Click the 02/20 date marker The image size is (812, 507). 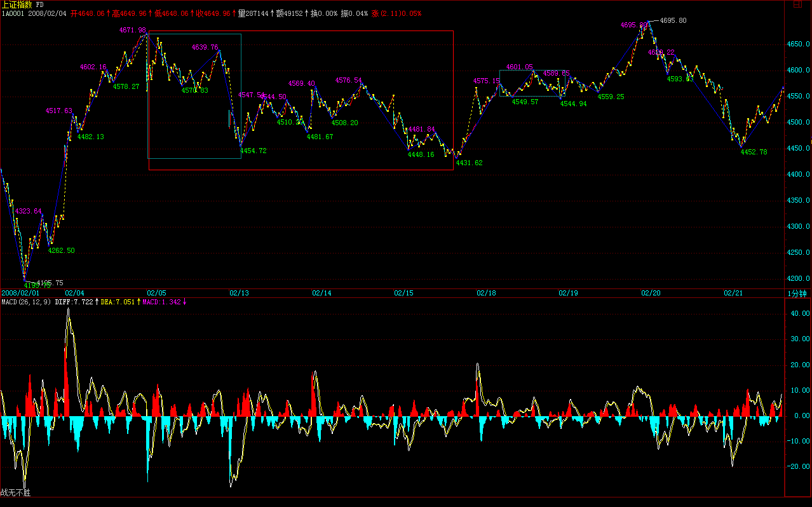coord(651,294)
